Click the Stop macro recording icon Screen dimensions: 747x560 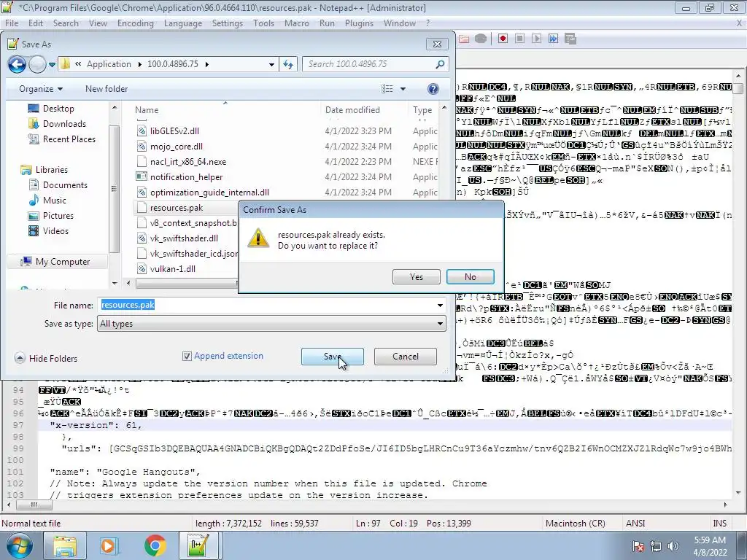click(519, 39)
